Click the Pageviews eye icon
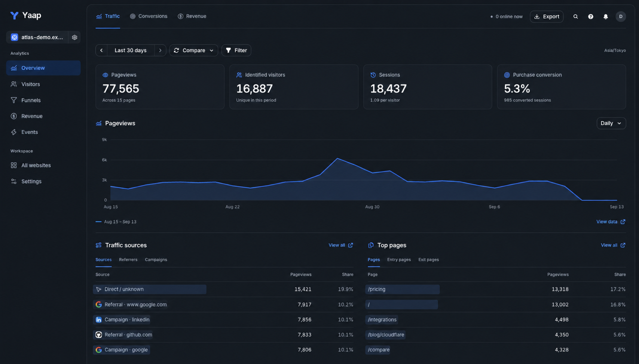The image size is (639, 364). 105,75
